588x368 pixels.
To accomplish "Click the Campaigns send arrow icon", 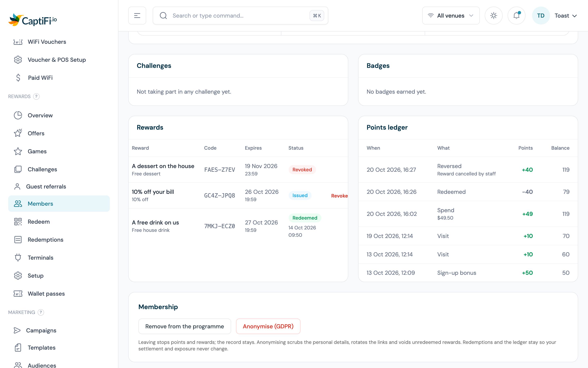I will (x=17, y=330).
